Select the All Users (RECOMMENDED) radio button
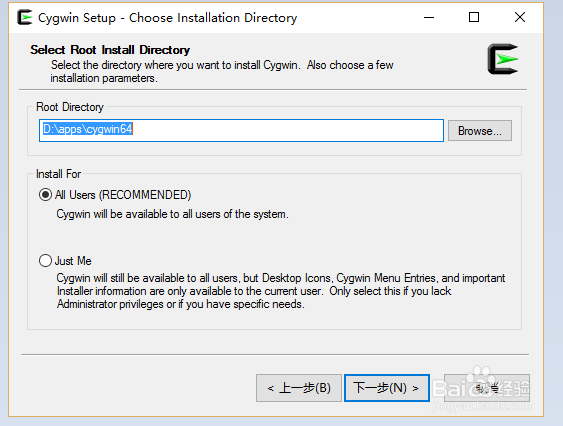563x426 pixels. pos(45,195)
